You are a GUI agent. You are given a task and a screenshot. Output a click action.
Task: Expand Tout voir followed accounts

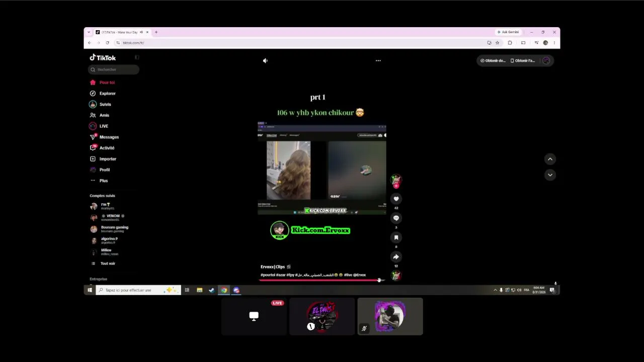103,263
